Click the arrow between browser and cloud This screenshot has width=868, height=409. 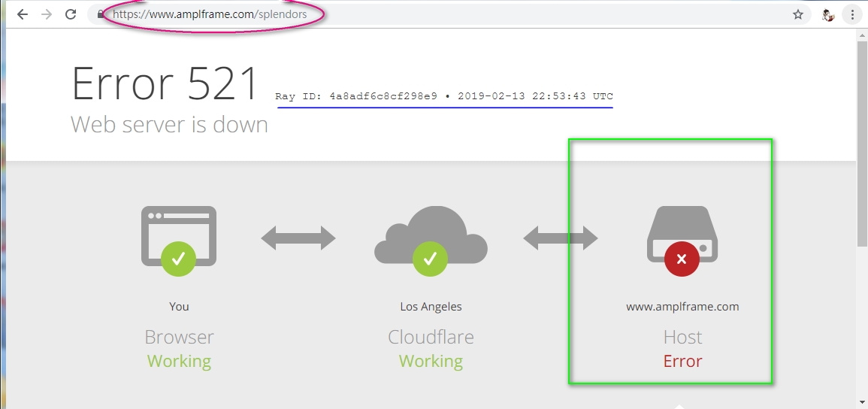(298, 238)
